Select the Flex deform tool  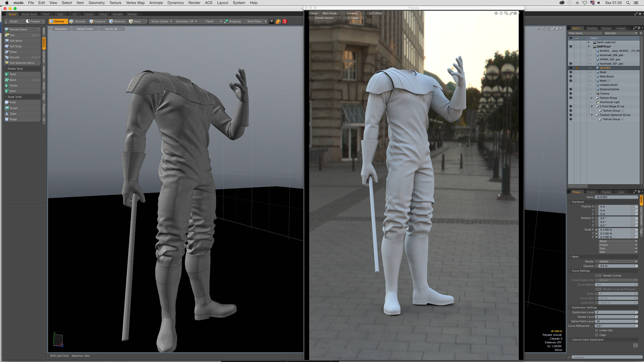pos(22,35)
